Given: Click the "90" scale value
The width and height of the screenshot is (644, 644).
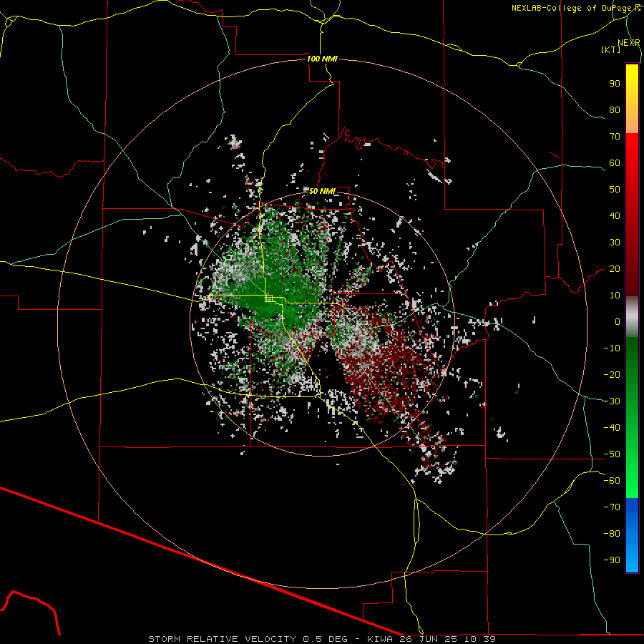Looking at the screenshot, I should [x=615, y=84].
